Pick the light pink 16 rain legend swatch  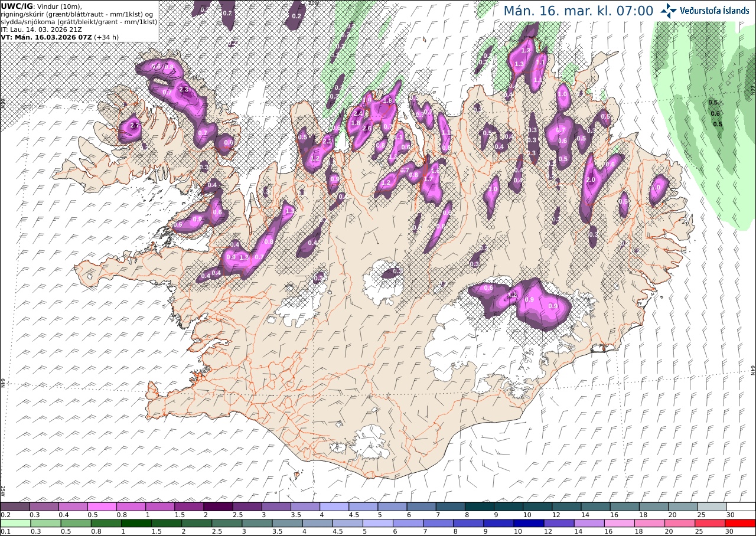(x=620, y=523)
